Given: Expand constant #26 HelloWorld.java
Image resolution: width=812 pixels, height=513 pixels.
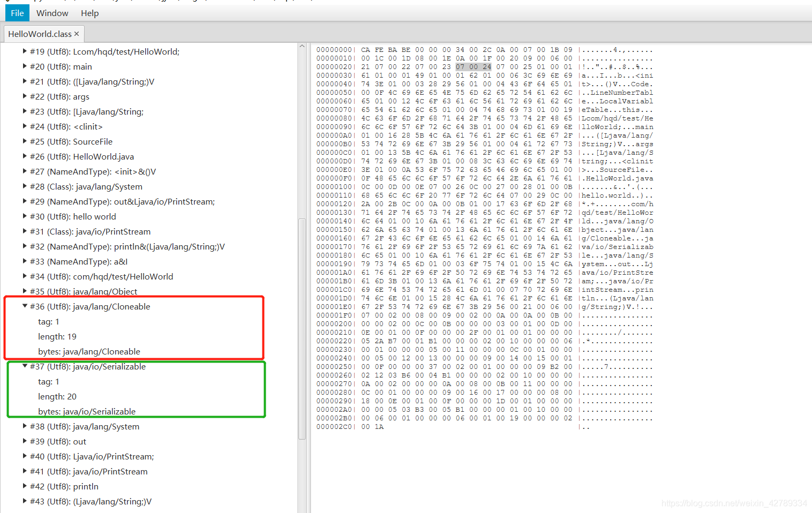Looking at the screenshot, I should click(x=25, y=156).
